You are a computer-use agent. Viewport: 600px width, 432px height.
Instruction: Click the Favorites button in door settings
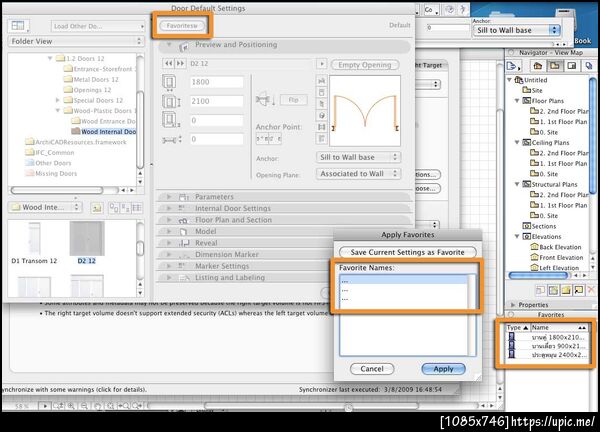182,26
